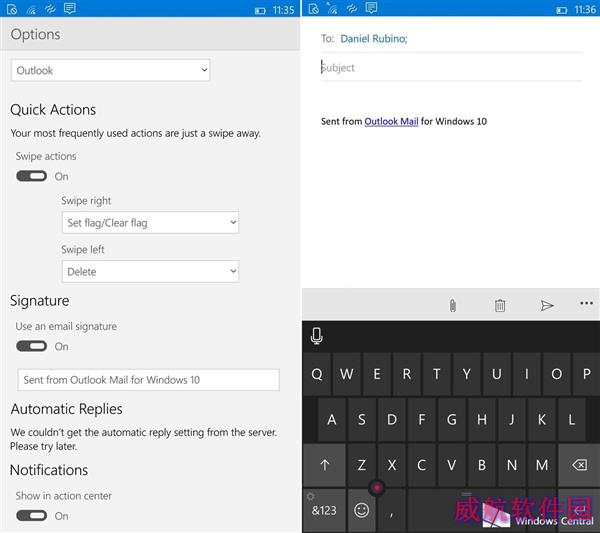
Task: Switch to the &123 symbols keyboard
Action: click(324, 510)
